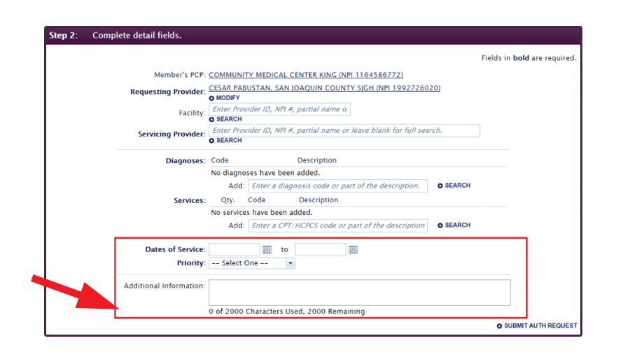Focus the Facility input field
Screen dimensions: 630x364
(x=279, y=110)
